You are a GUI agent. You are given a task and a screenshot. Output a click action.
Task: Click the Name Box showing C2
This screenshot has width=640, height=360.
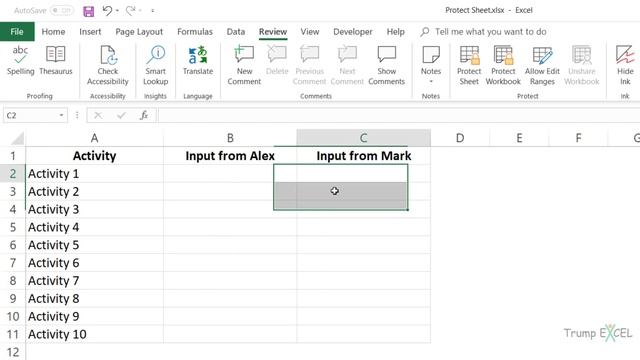pyautogui.click(x=30, y=116)
